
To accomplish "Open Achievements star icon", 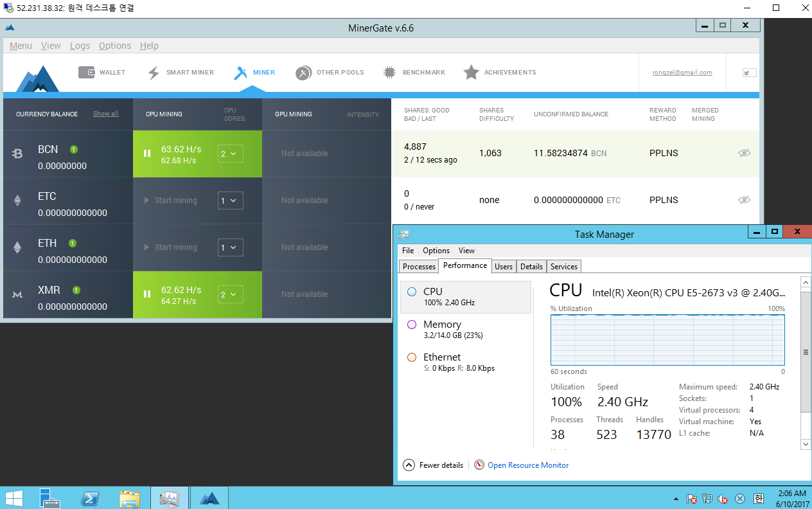I will coord(472,73).
